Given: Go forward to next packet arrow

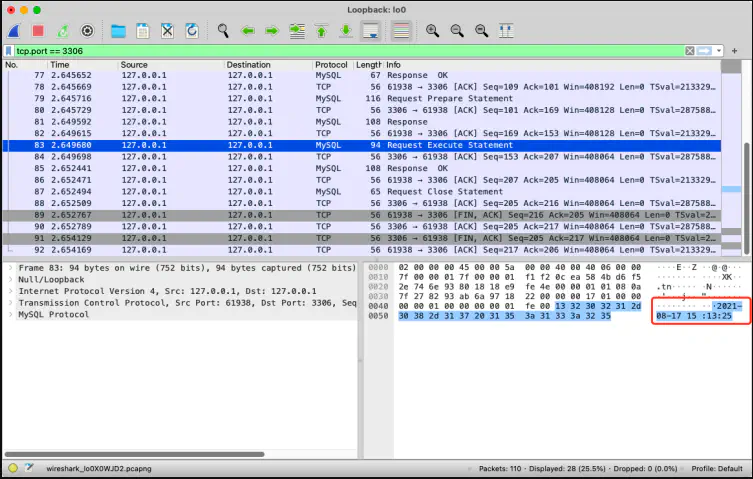Looking at the screenshot, I should [x=272, y=31].
